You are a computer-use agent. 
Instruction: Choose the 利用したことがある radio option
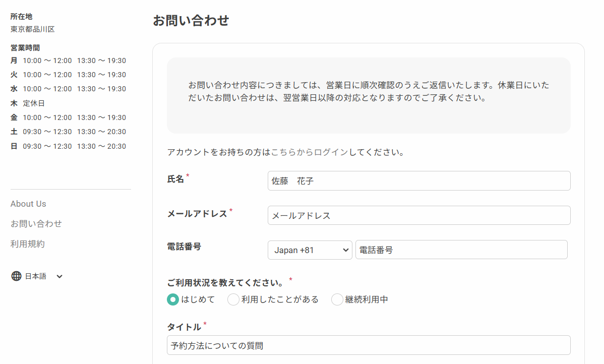coord(233,299)
